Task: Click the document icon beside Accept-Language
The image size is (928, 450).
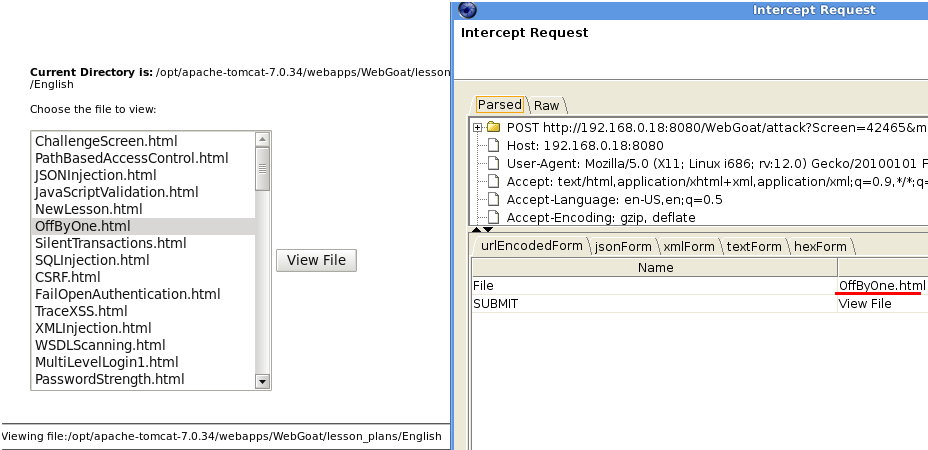Action: click(493, 200)
